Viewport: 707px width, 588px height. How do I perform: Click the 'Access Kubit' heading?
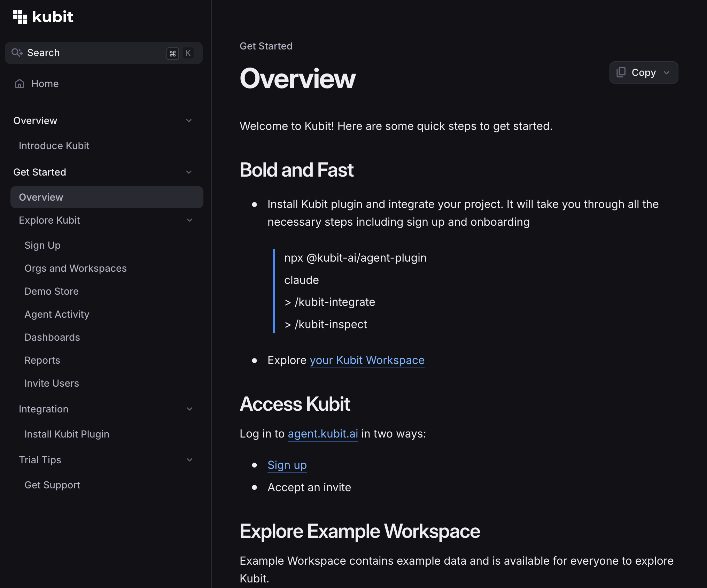pos(295,404)
